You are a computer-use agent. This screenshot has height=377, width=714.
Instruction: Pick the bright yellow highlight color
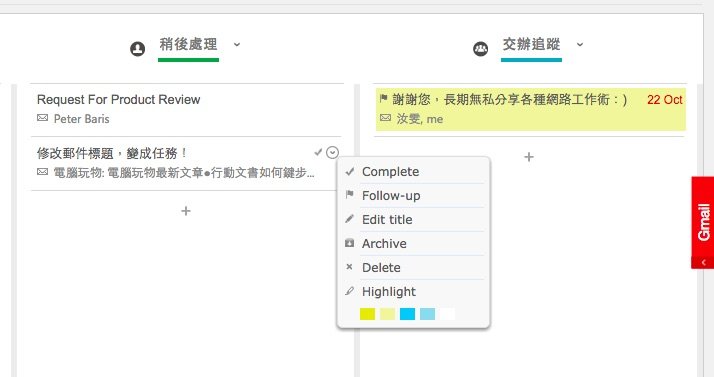click(x=367, y=314)
